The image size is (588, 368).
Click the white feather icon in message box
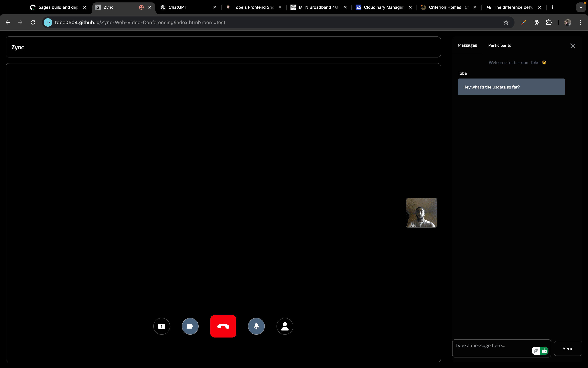pyautogui.click(x=536, y=351)
